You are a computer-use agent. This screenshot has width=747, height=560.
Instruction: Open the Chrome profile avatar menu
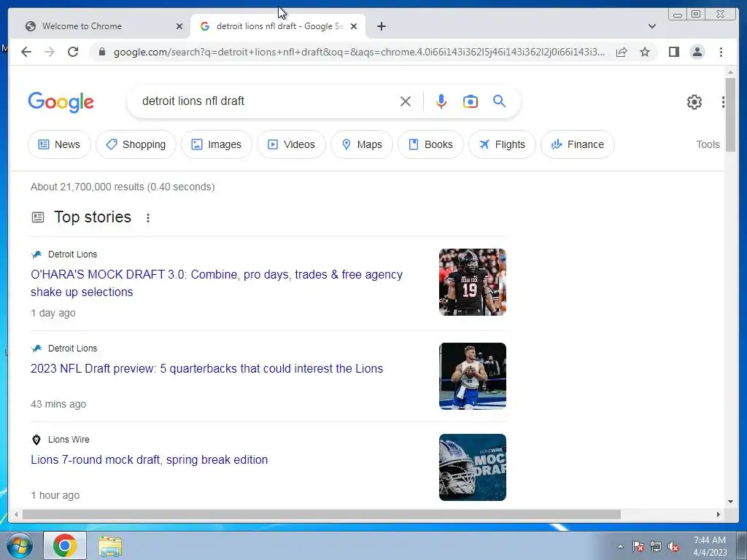(697, 52)
